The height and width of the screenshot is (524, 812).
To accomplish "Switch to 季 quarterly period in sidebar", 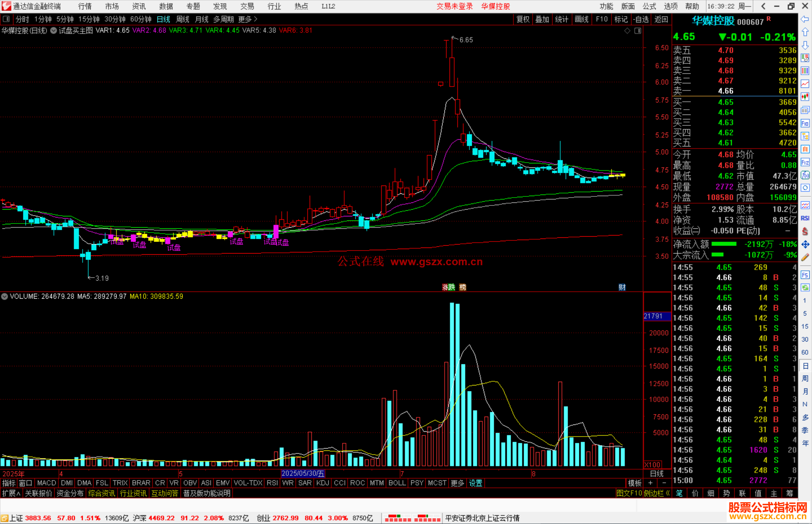I will pos(805,430).
